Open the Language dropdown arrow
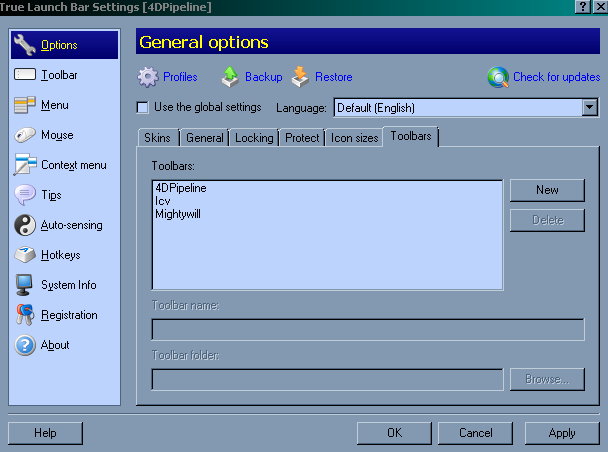The width and height of the screenshot is (608, 452). 589,107
